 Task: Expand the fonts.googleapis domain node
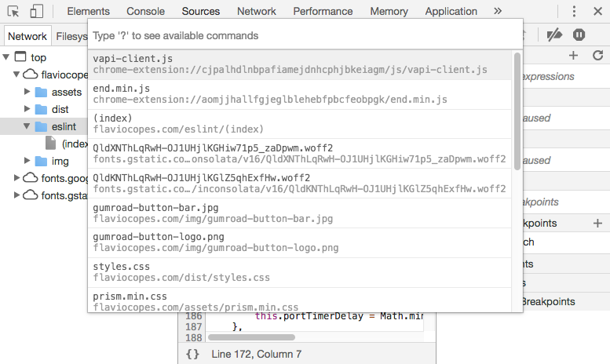(16, 178)
